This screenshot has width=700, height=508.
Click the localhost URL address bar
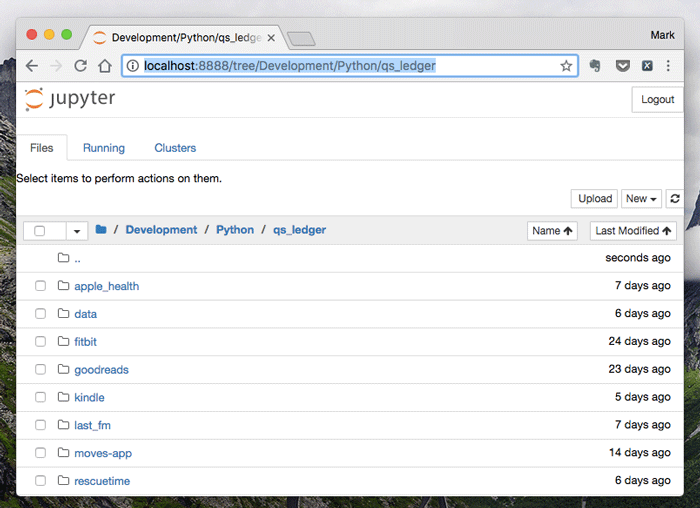pos(340,66)
